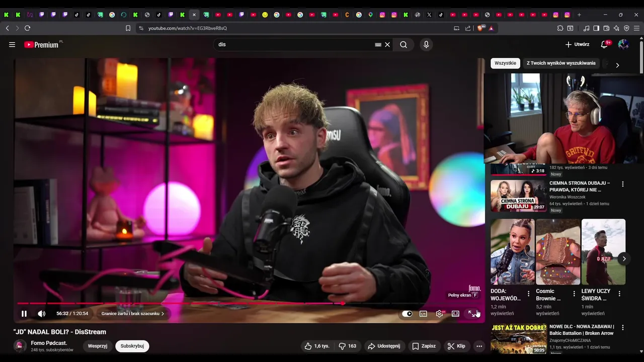644x362 pixels.
Task: Save the video with Zapisz
Action: click(x=424, y=346)
